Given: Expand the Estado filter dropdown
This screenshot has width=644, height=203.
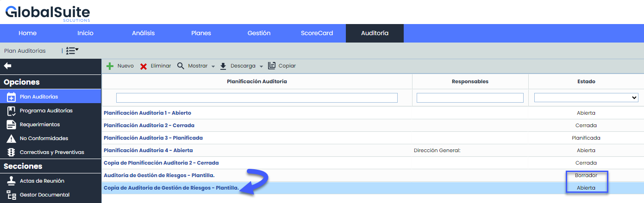Looking at the screenshot, I should (x=586, y=98).
